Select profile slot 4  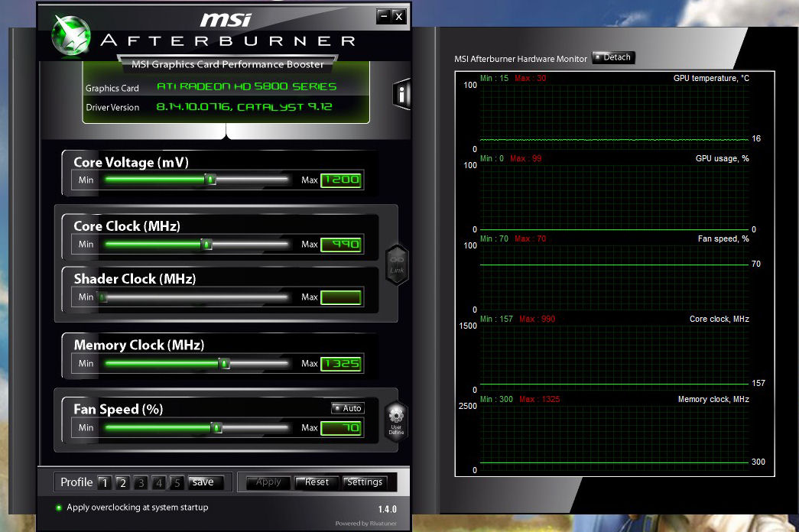(x=158, y=482)
